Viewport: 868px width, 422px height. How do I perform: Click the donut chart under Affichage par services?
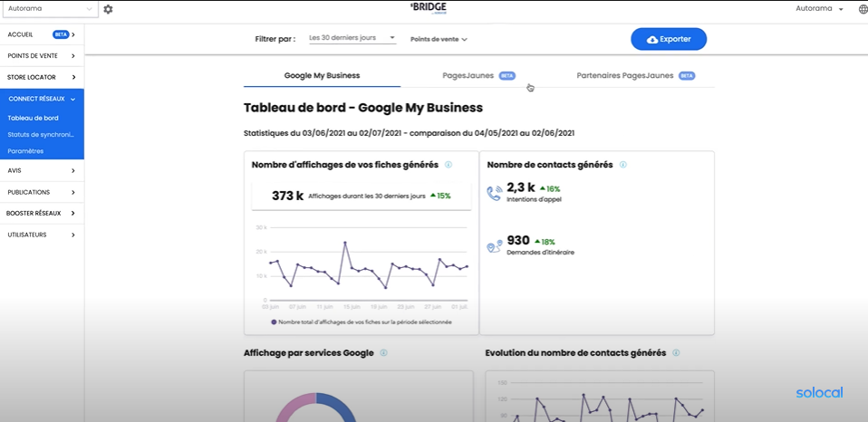[x=315, y=407]
